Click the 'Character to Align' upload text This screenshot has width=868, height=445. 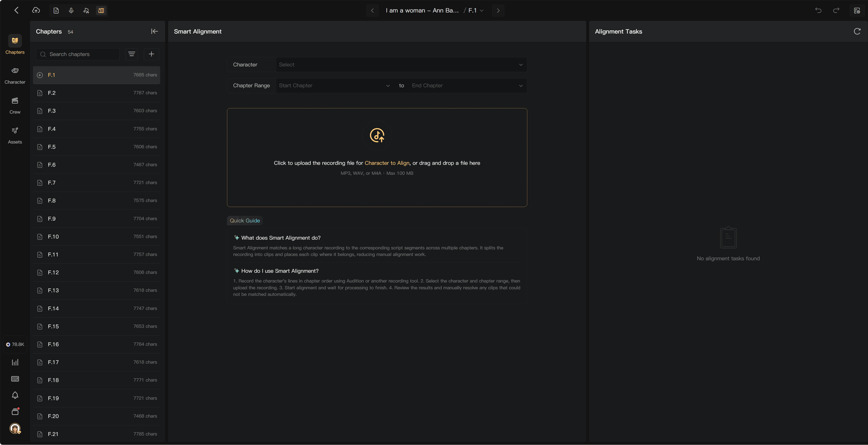387,163
